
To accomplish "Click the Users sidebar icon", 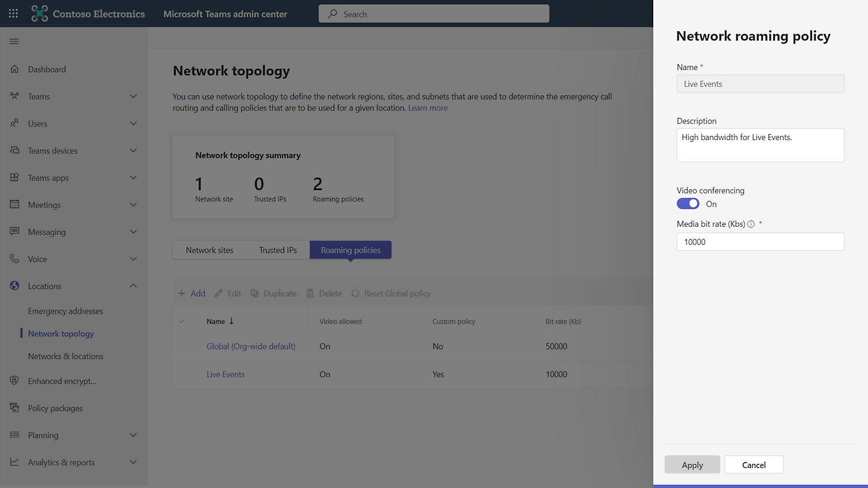I will [14, 123].
